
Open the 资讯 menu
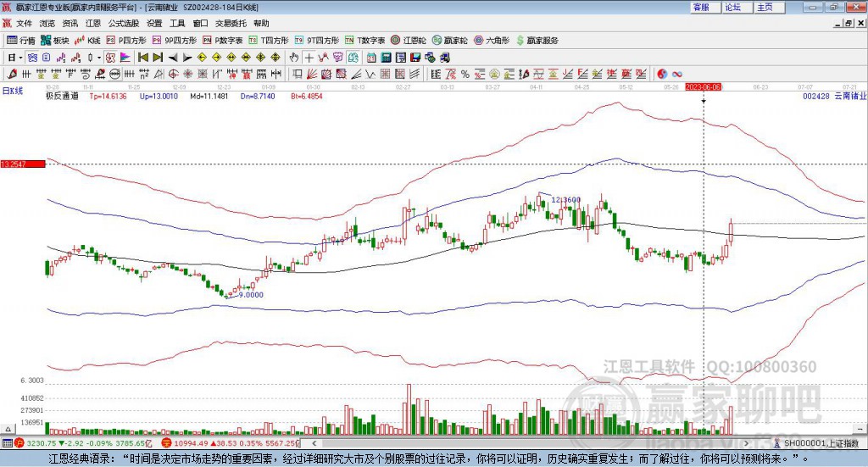coord(70,23)
